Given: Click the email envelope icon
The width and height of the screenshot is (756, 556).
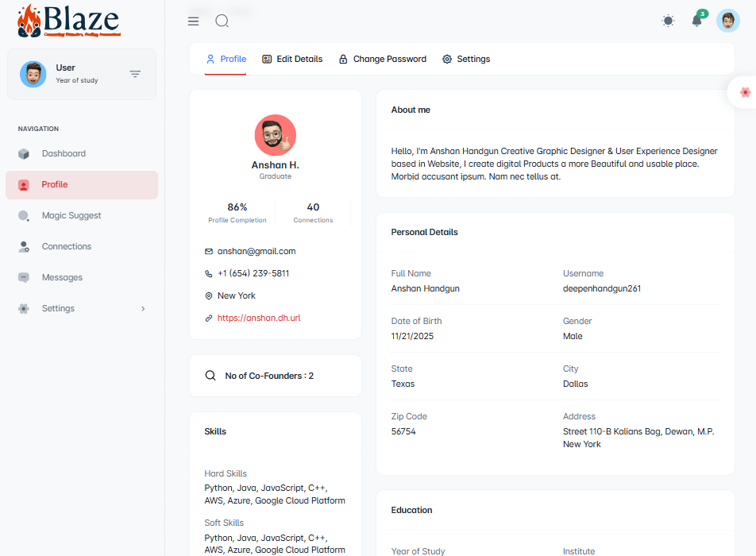Looking at the screenshot, I should [x=209, y=251].
